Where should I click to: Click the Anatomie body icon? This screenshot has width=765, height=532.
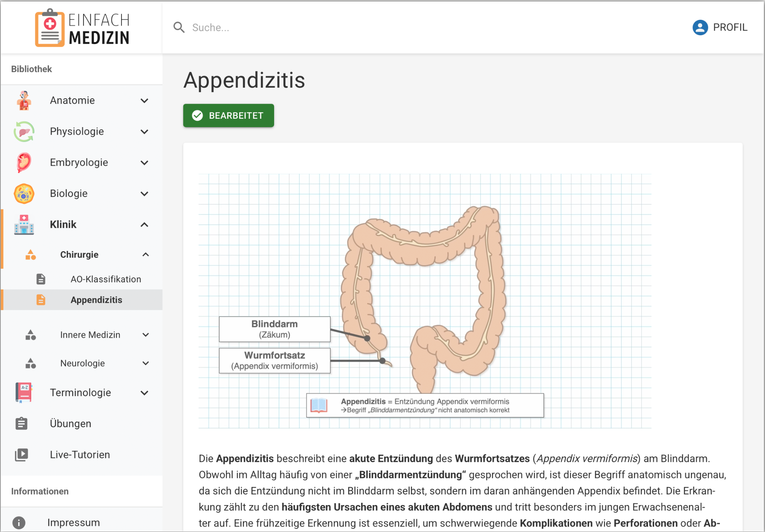pyautogui.click(x=24, y=101)
